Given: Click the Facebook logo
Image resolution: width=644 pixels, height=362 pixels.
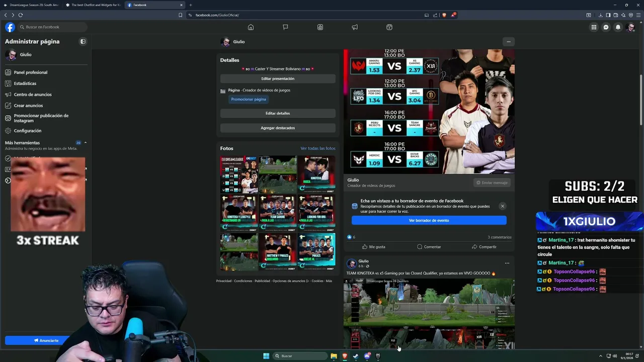Looking at the screenshot, I should pyautogui.click(x=10, y=27).
